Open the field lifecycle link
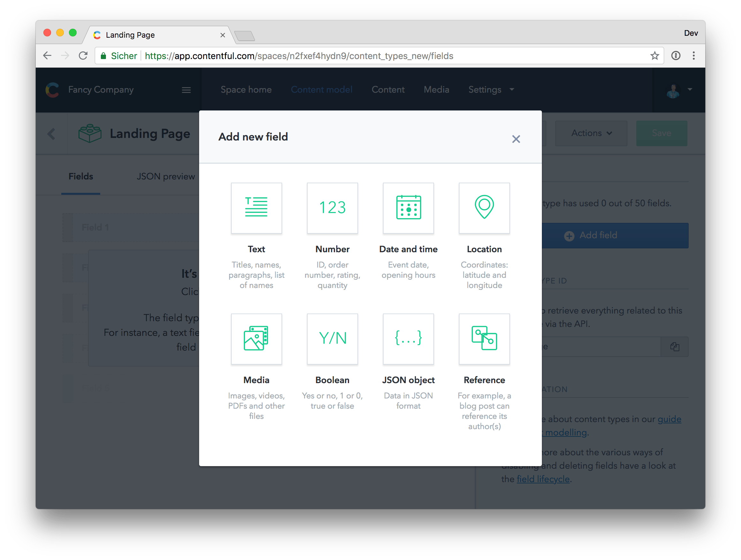This screenshot has width=741, height=560. pyautogui.click(x=543, y=479)
